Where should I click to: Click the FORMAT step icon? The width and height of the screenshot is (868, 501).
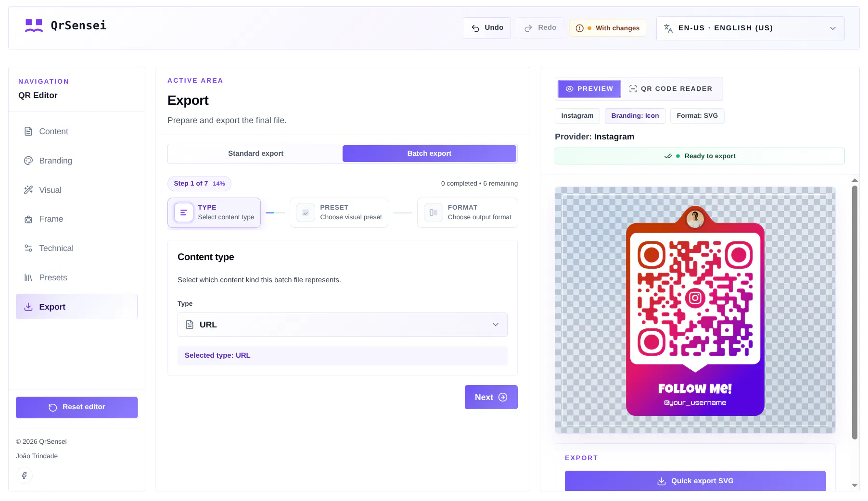[x=433, y=213]
